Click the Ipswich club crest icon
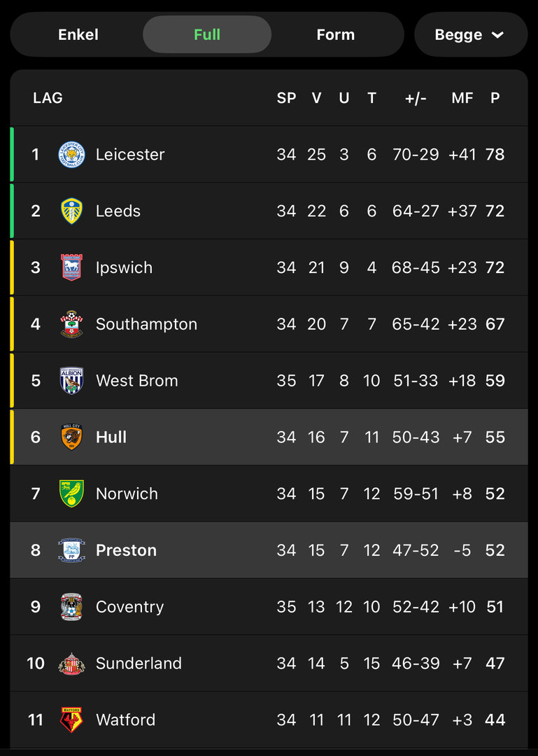 click(71, 267)
